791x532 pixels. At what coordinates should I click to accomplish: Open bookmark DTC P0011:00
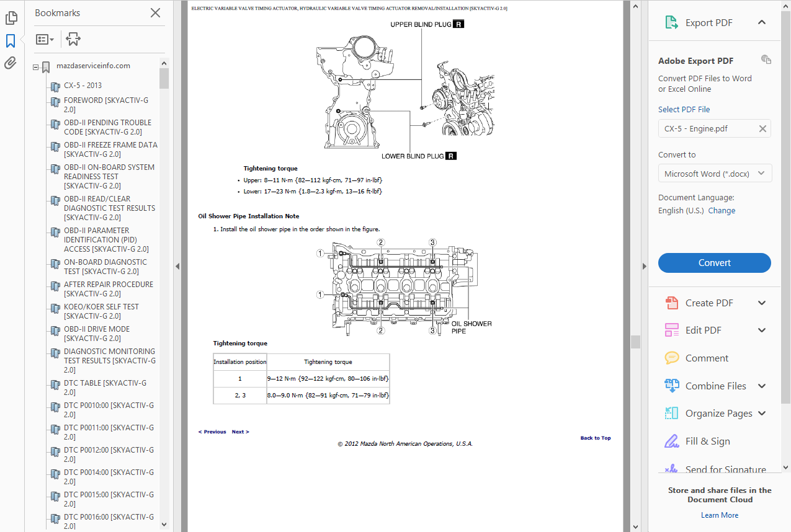click(109, 432)
